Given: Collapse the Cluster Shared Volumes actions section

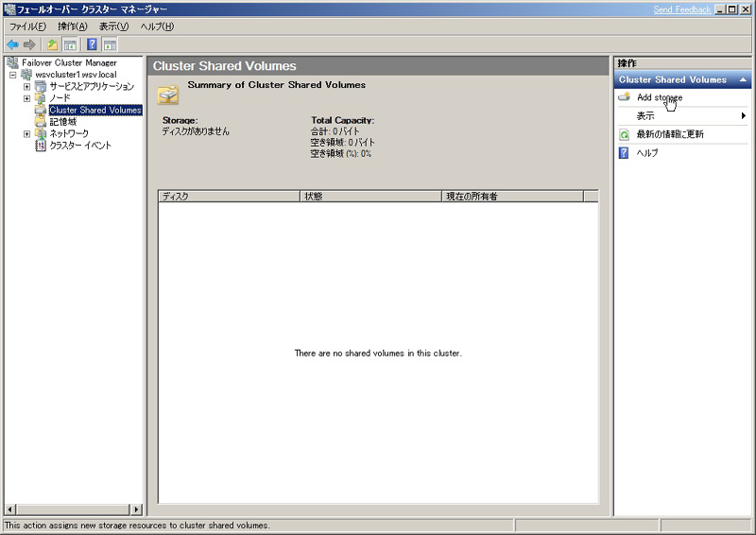Looking at the screenshot, I should click(x=743, y=80).
